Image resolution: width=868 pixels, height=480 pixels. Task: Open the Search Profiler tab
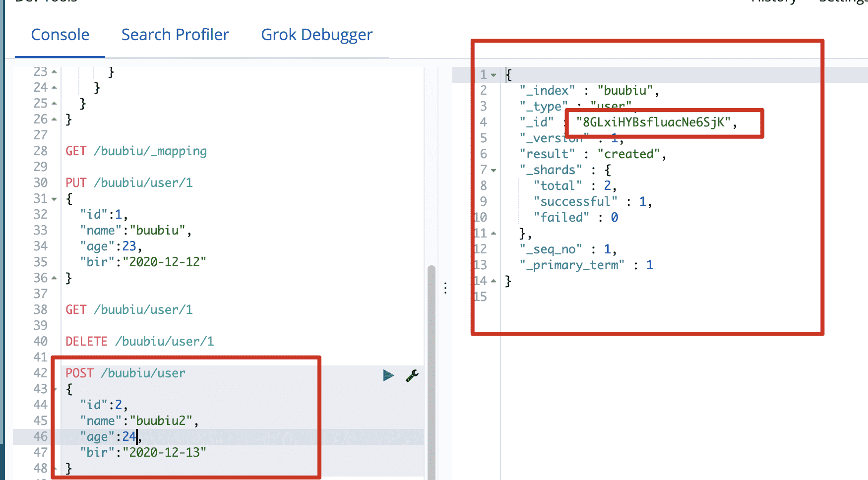coord(175,35)
